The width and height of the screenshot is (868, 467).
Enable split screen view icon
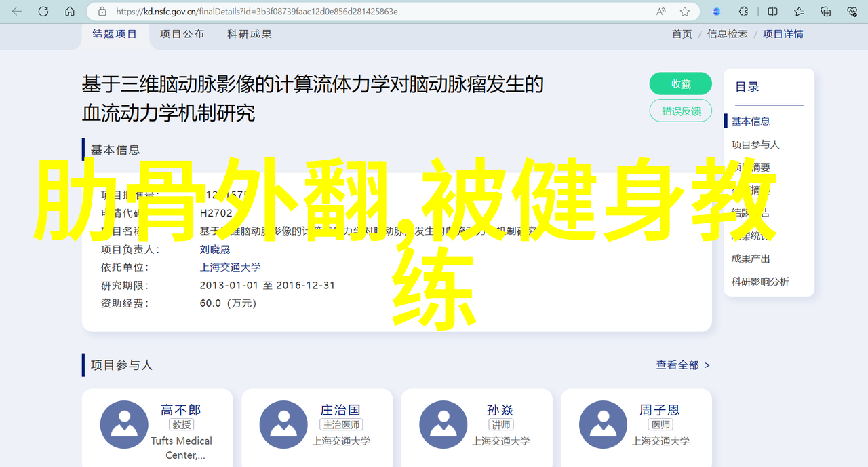pyautogui.click(x=772, y=12)
